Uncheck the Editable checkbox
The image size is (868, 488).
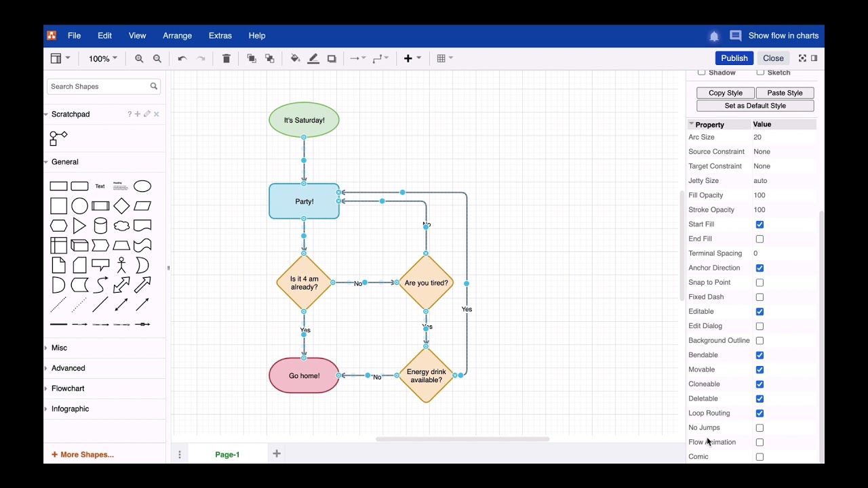click(759, 312)
